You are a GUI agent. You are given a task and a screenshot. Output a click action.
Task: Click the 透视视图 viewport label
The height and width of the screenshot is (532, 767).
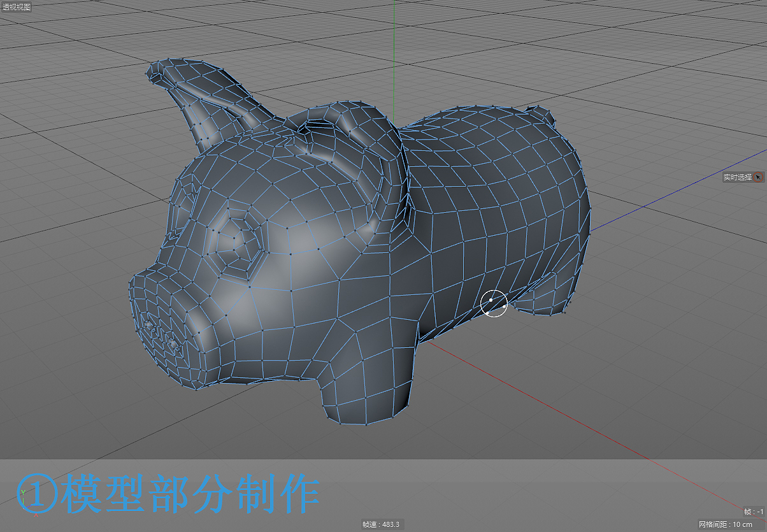pos(17,7)
